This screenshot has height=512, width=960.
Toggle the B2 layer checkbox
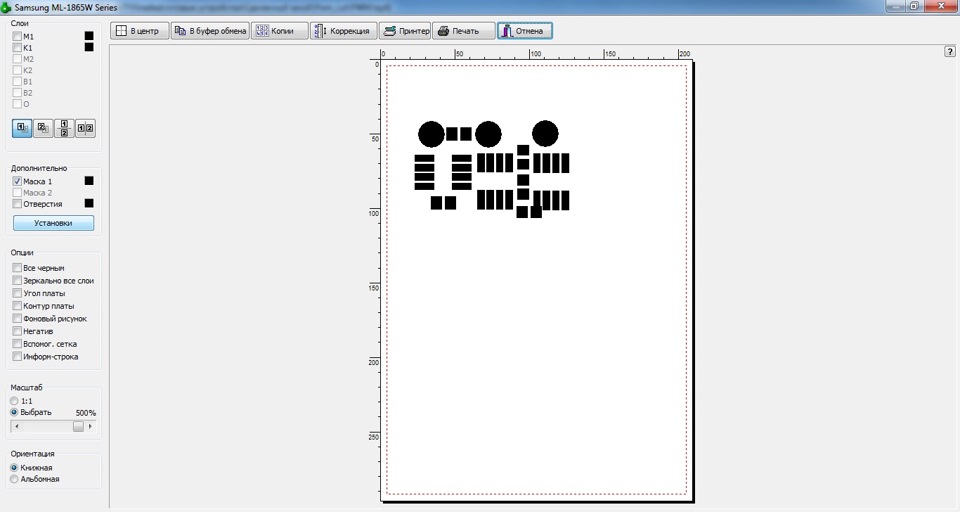(17, 92)
